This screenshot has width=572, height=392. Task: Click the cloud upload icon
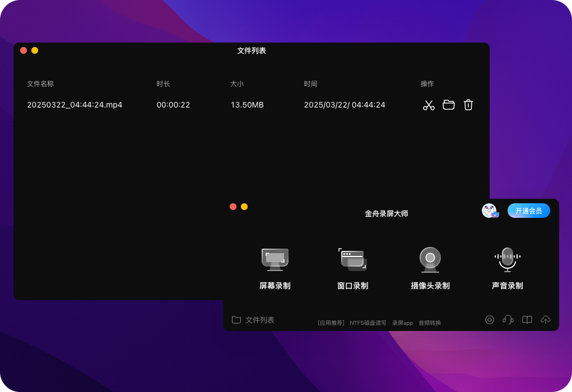pyautogui.click(x=546, y=320)
